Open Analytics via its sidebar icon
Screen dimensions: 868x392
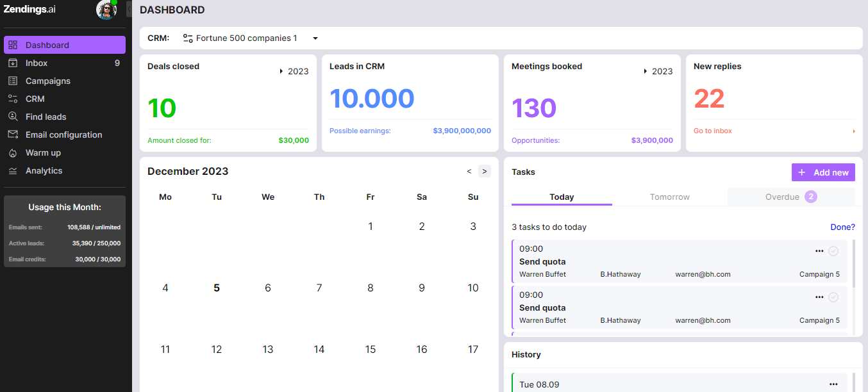coord(13,171)
